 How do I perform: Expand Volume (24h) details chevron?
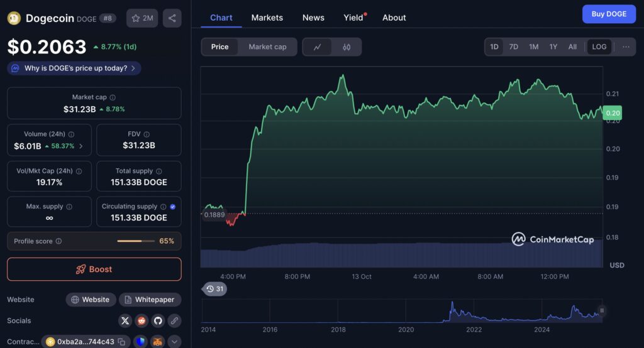click(81, 146)
